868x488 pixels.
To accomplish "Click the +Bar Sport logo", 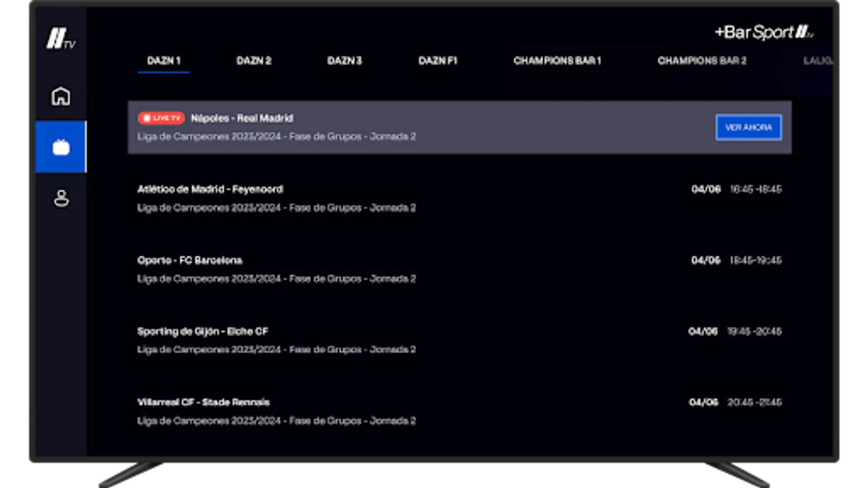I will click(x=764, y=33).
